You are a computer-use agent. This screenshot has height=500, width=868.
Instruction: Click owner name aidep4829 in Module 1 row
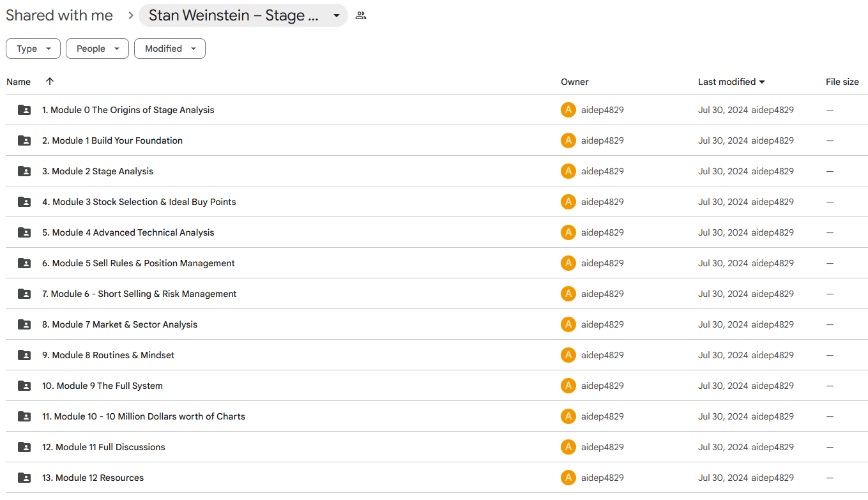602,140
